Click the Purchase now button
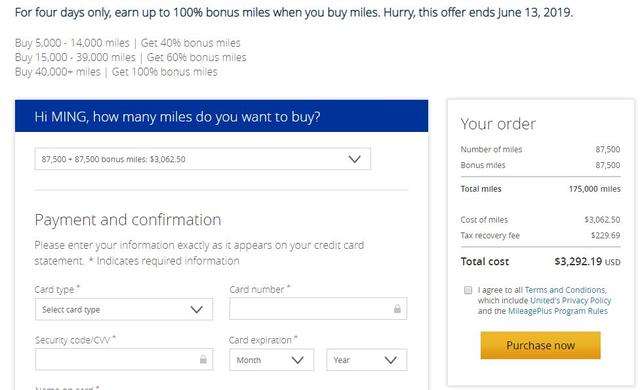640x390 pixels. [540, 345]
